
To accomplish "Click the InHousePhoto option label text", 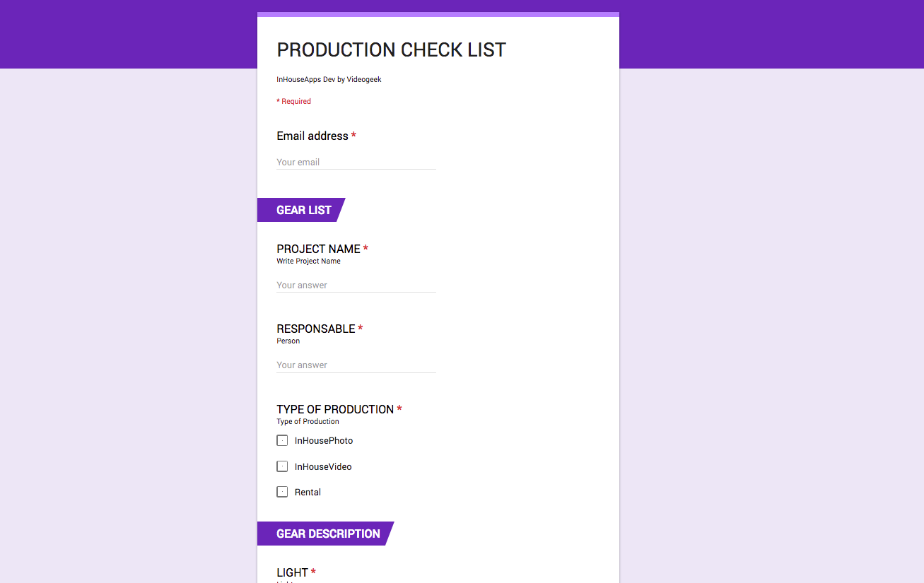I will click(x=324, y=440).
